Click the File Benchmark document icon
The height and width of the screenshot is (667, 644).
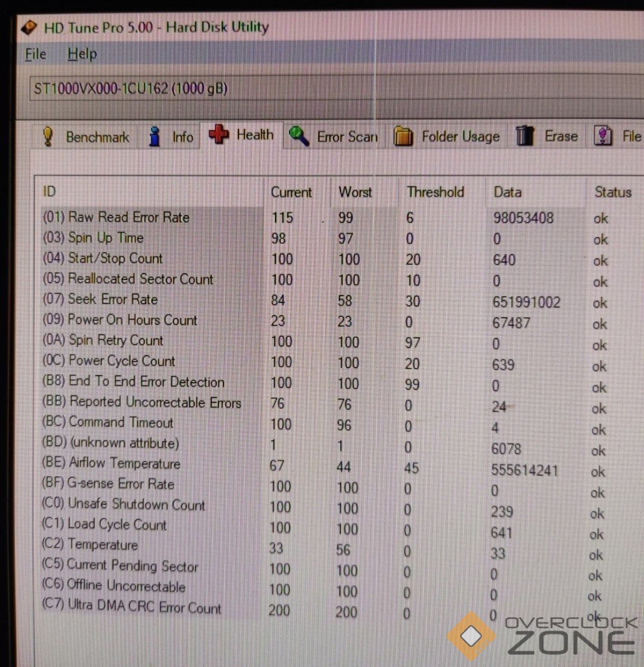pyautogui.click(x=603, y=136)
